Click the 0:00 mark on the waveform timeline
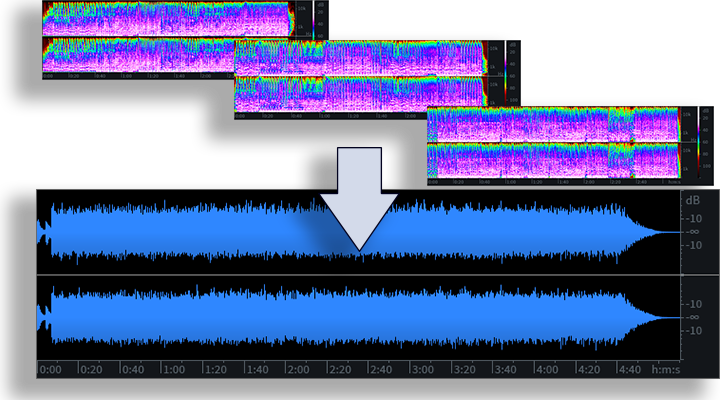 [51, 369]
